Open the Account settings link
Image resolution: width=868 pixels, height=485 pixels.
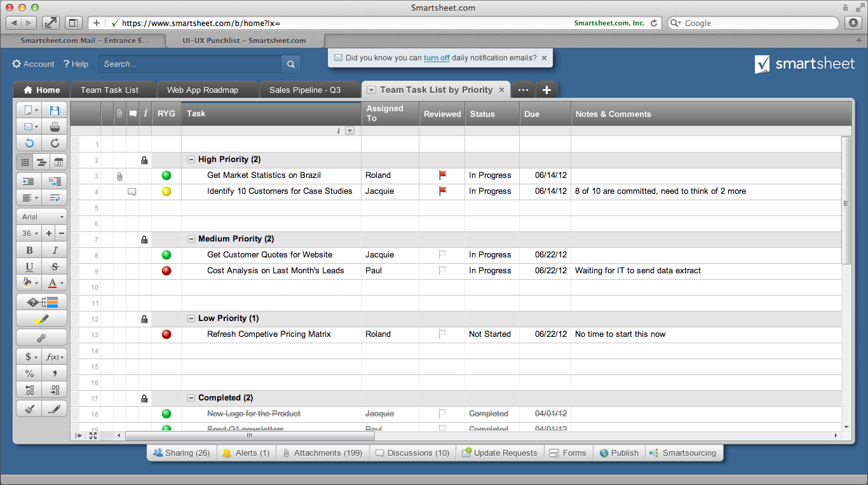(33, 64)
